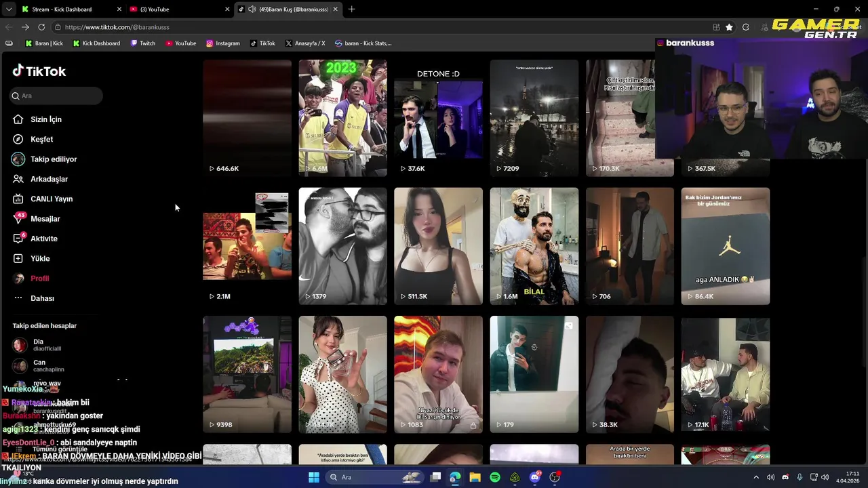Click the Windows taskbar search box
The image size is (868, 488).
click(x=376, y=477)
